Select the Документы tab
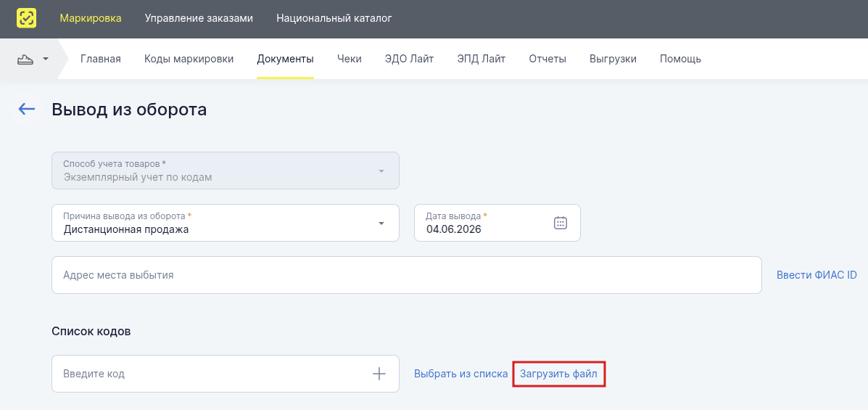The width and height of the screenshot is (868, 410). (285, 59)
